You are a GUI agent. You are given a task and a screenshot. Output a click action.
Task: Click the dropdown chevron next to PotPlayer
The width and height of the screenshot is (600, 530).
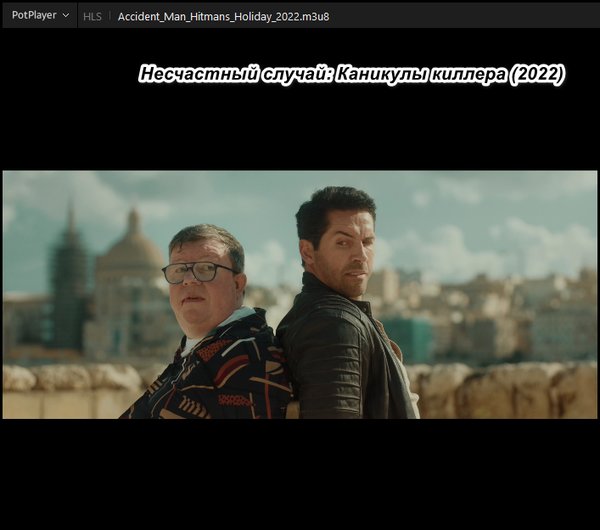66,16
